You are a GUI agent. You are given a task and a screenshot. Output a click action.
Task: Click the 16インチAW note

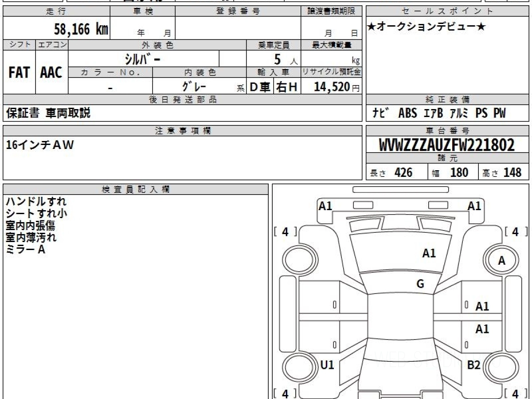point(40,145)
